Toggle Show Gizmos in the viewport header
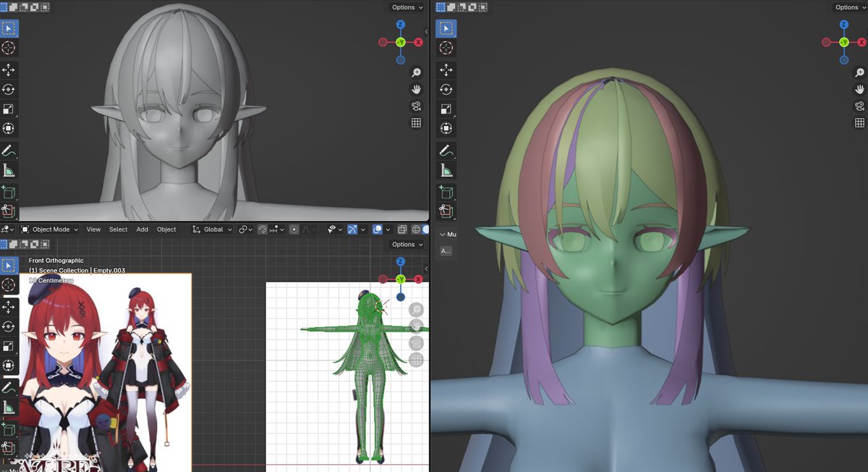Image resolution: width=868 pixels, height=472 pixels. (352, 229)
